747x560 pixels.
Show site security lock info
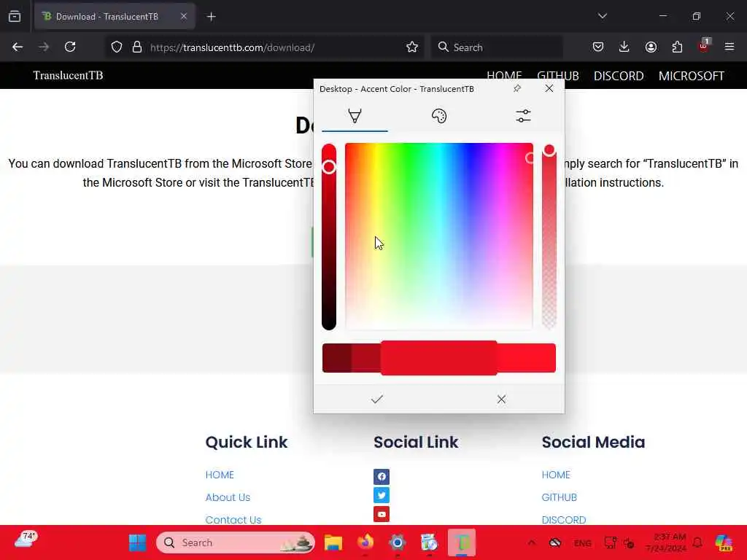click(137, 47)
